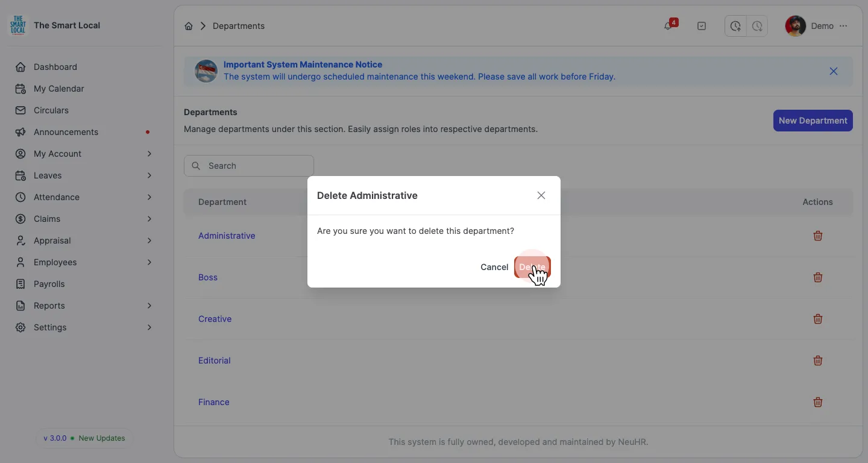Open the Demo user avatar

pos(796,26)
